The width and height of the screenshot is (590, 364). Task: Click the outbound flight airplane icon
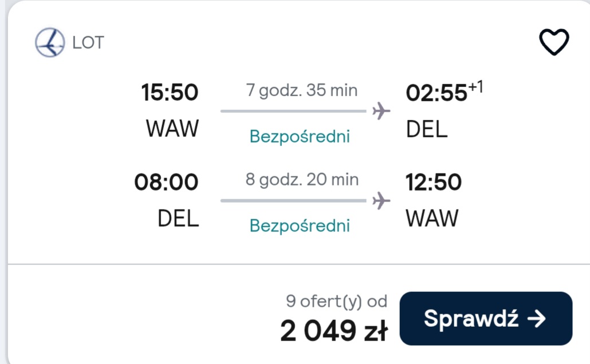[381, 111]
